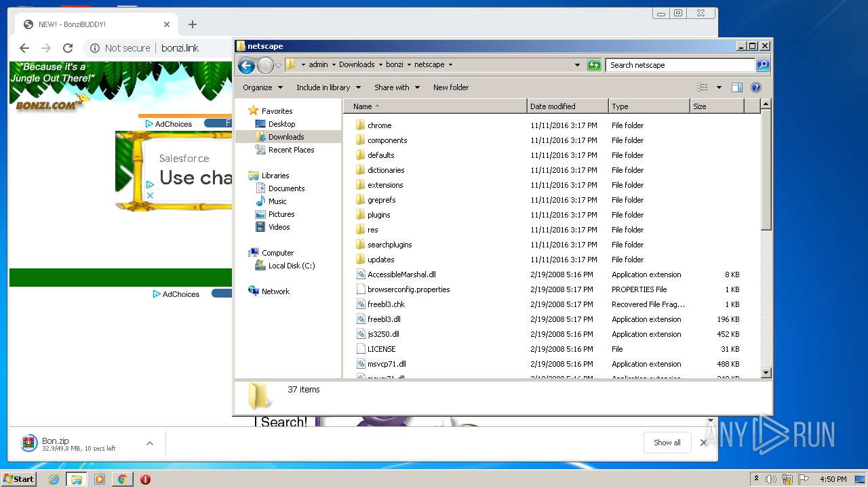The height and width of the screenshot is (488, 868).
Task: Go back using Explorer's back arrow
Action: [x=246, y=65]
